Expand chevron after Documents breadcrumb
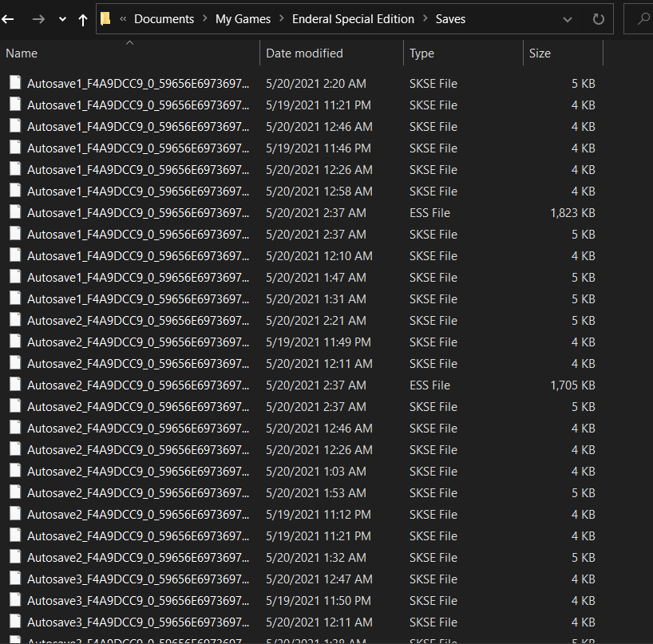Image resolution: width=653 pixels, height=644 pixels. click(x=205, y=18)
